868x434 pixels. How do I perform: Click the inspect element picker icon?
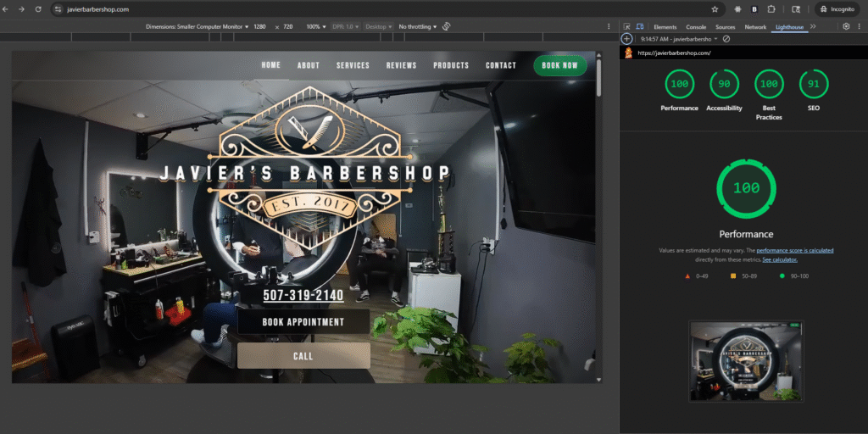[x=626, y=27]
